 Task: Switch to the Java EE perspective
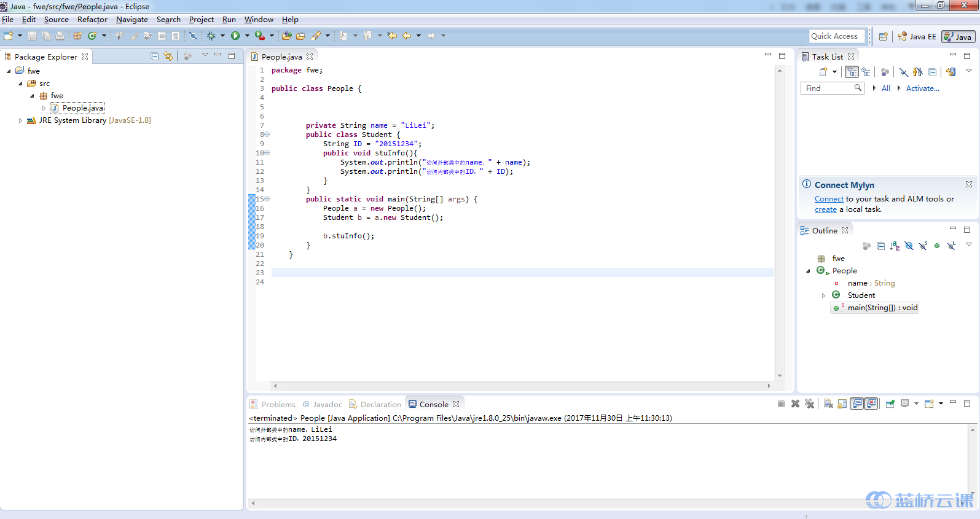click(x=917, y=37)
